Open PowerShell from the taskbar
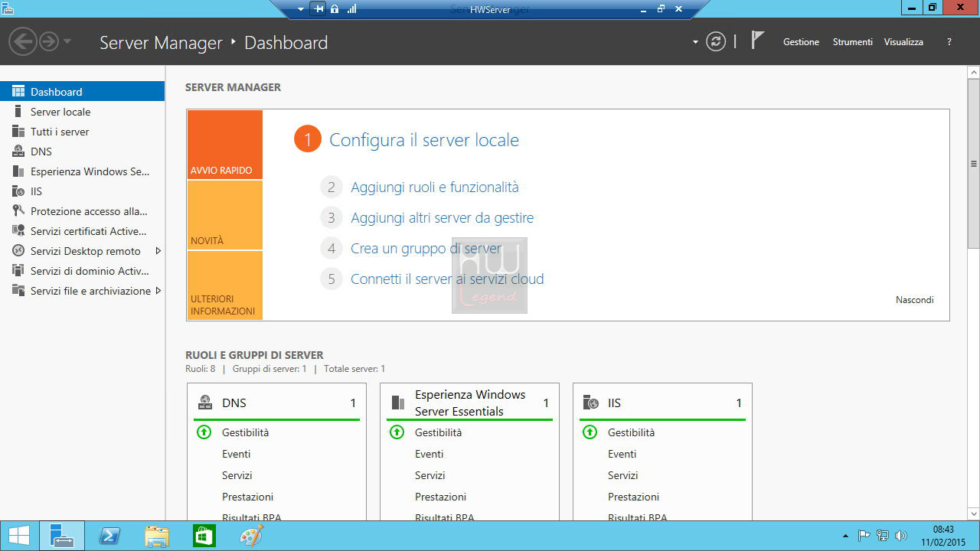Viewport: 980px width, 551px height. click(x=109, y=536)
